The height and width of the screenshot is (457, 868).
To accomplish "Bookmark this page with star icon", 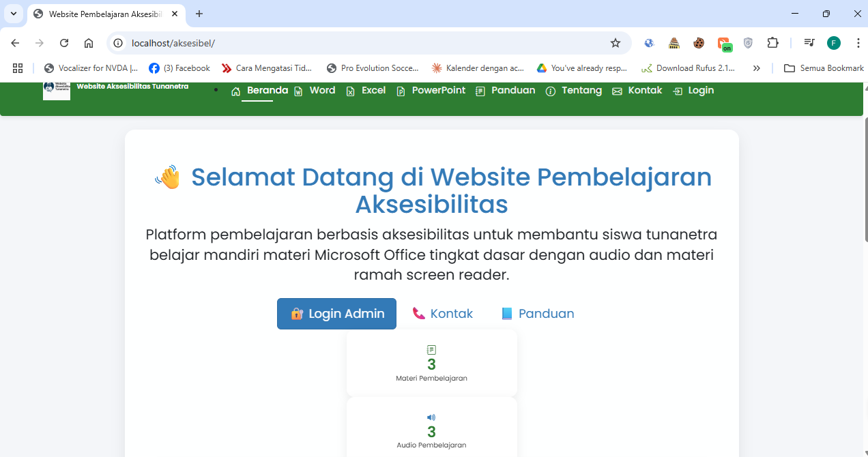I will pyautogui.click(x=616, y=43).
